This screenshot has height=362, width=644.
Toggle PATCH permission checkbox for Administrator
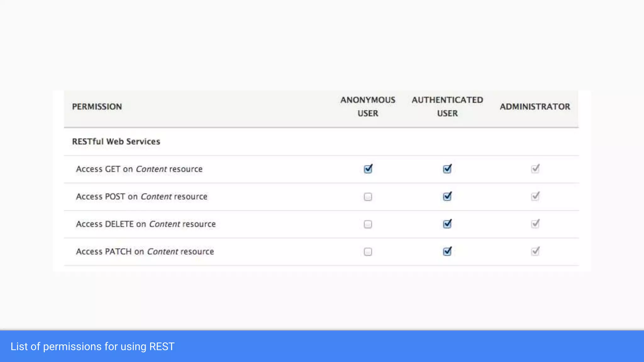[535, 251]
